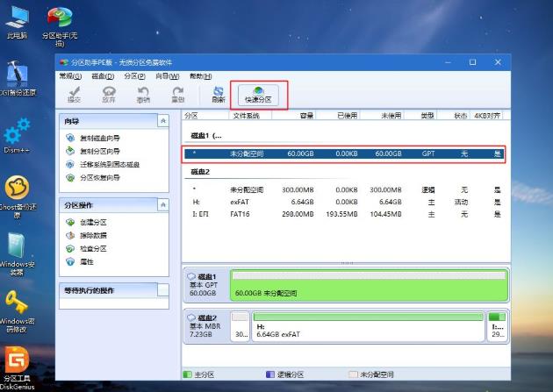Open the 向导(W) menu
553x392 pixels.
[167, 76]
